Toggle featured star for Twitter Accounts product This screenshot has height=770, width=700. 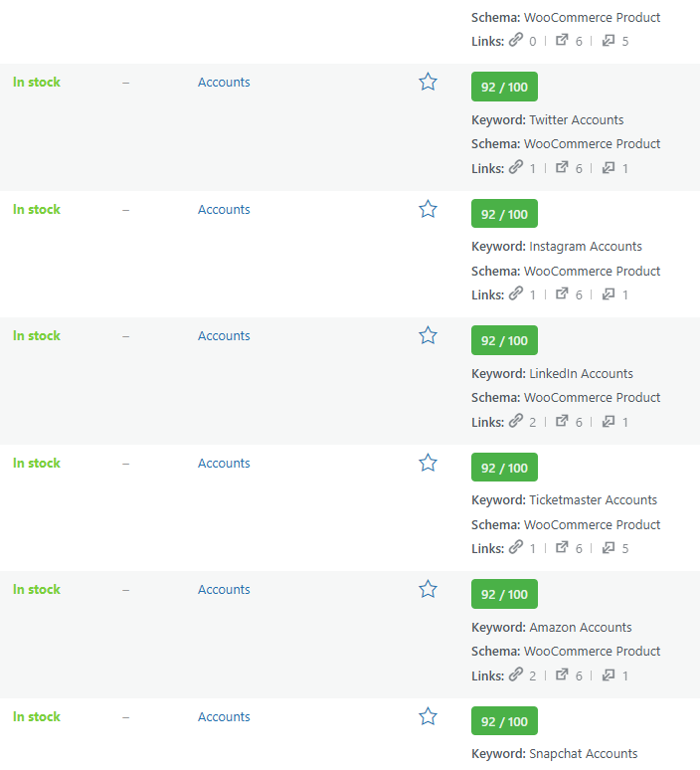click(428, 82)
